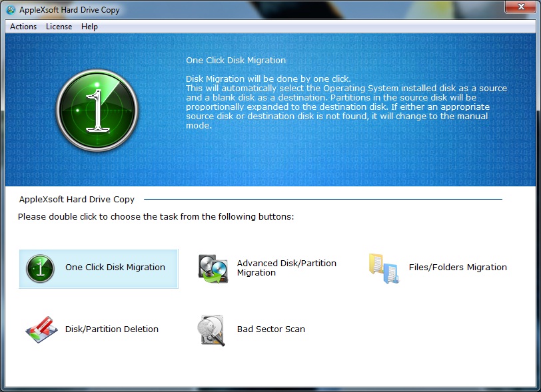
Task: Click the Advanced Disk/Partition Migration disk icon
Action: click(x=213, y=269)
